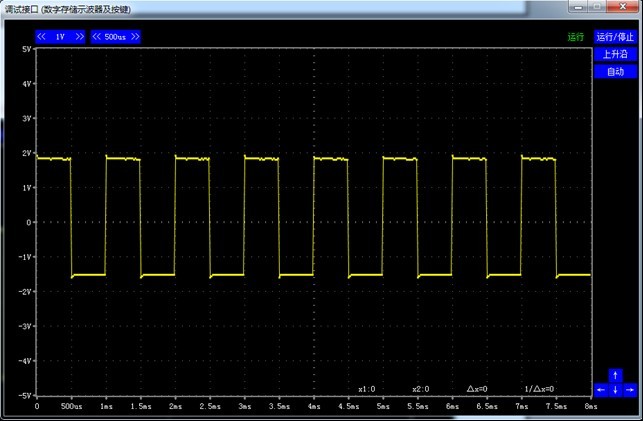Click the blue left arrow button
The image size is (643, 421).
click(x=601, y=390)
